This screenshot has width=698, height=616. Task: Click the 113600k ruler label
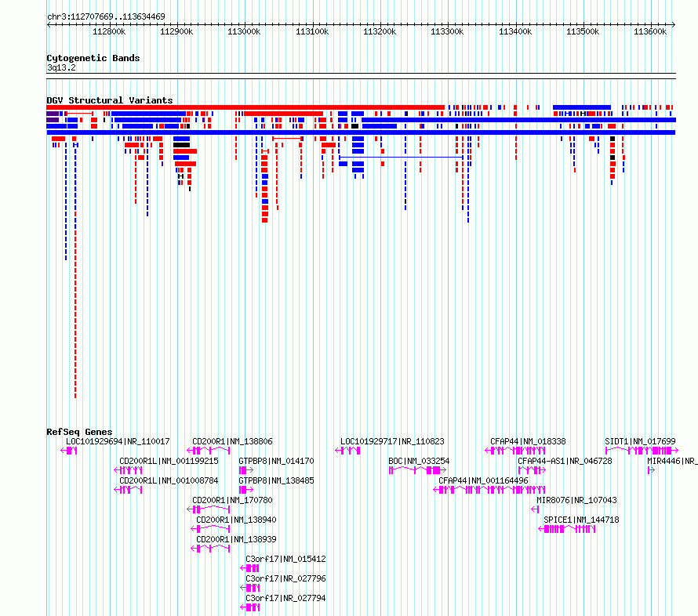650,31
